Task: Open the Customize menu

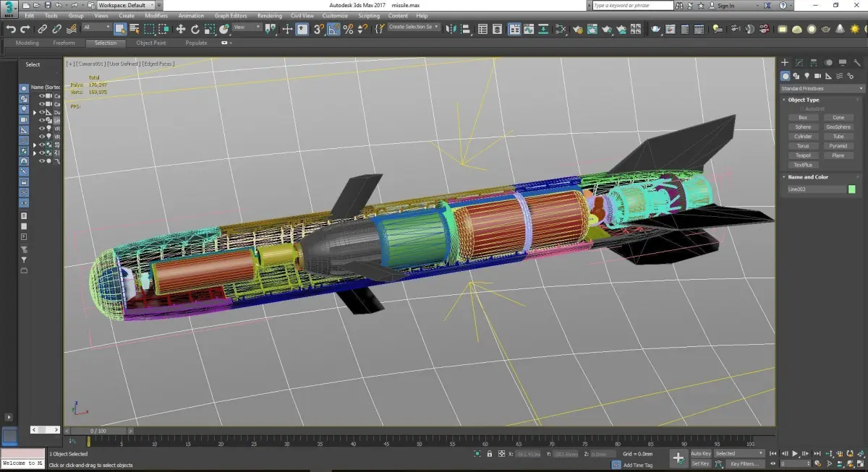Action: click(335, 15)
